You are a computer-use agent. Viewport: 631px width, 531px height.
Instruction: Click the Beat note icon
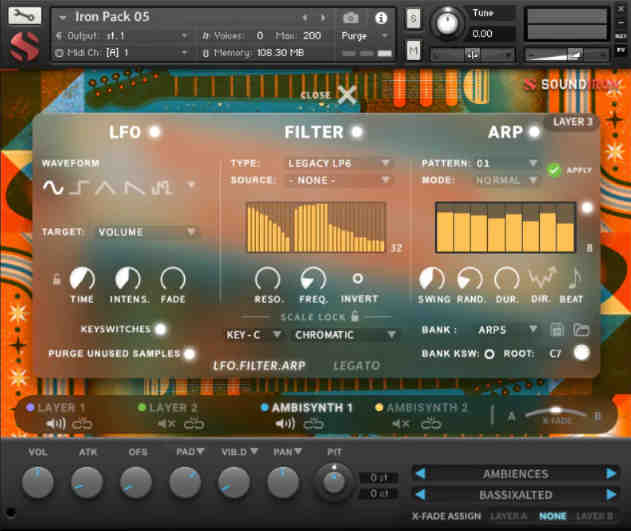click(x=574, y=278)
